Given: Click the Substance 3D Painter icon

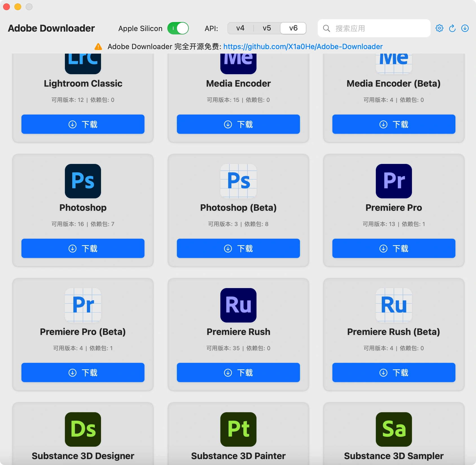Looking at the screenshot, I should pos(238,429).
